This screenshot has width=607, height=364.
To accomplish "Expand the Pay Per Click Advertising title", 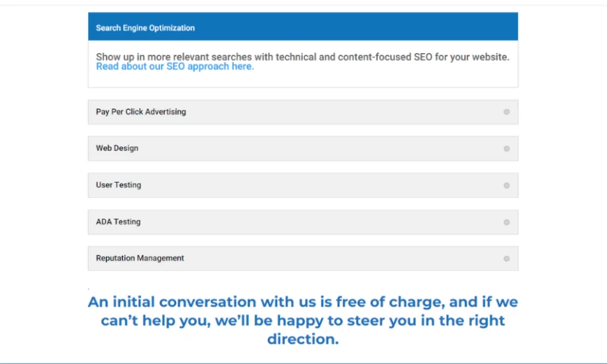I will tap(141, 112).
